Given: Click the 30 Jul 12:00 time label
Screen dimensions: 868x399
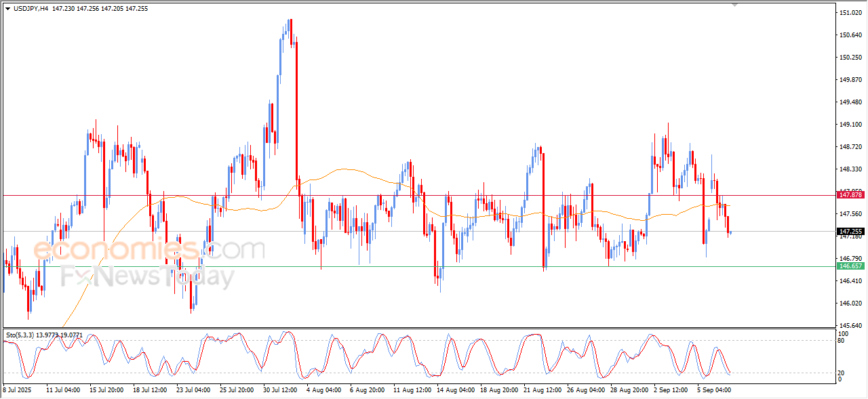Looking at the screenshot, I should (280, 390).
